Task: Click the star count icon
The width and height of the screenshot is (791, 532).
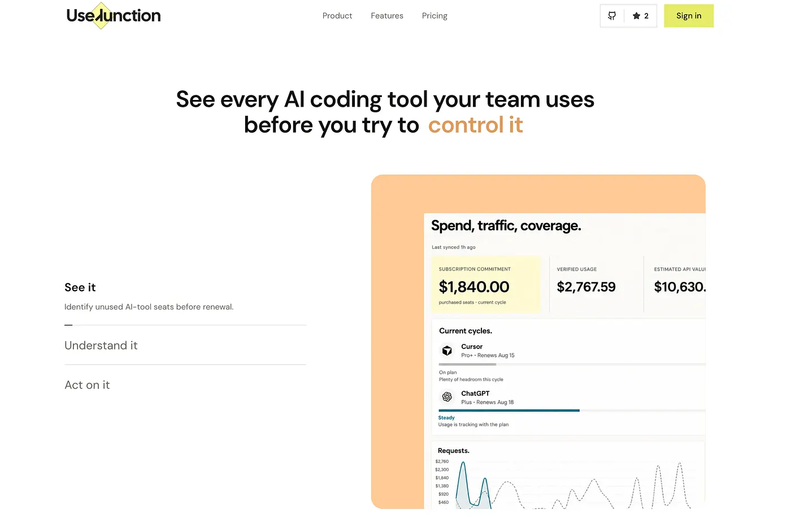Action: [636, 16]
